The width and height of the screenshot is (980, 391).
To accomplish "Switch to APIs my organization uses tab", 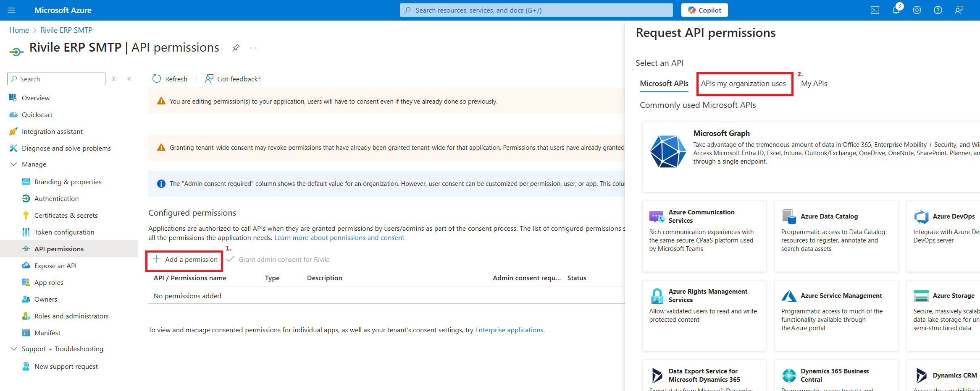I will click(743, 83).
